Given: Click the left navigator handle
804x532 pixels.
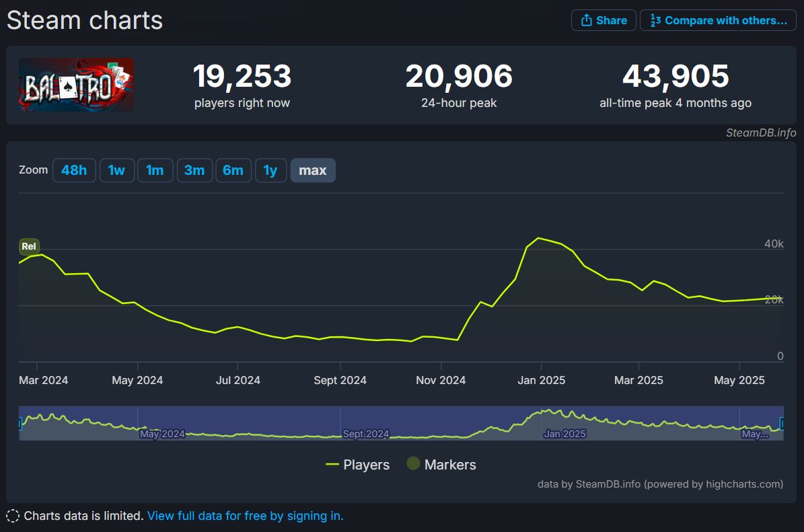Looking at the screenshot, I should click(20, 423).
